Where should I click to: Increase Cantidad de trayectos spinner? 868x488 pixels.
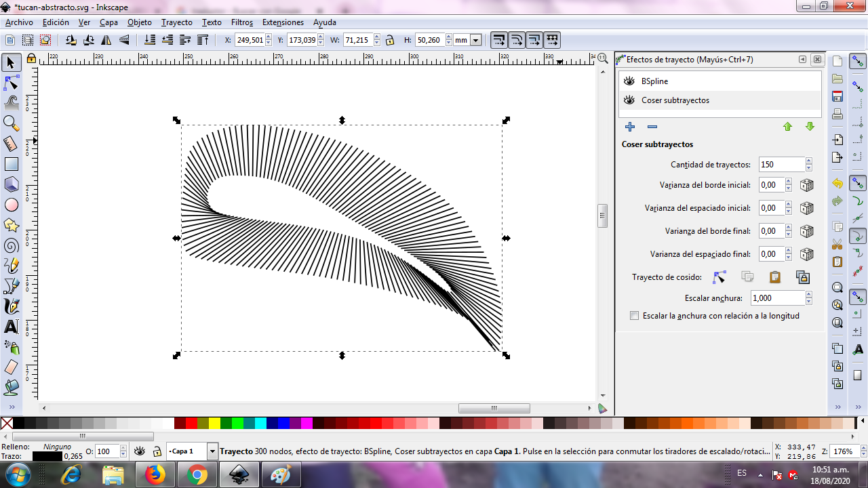[x=809, y=161]
